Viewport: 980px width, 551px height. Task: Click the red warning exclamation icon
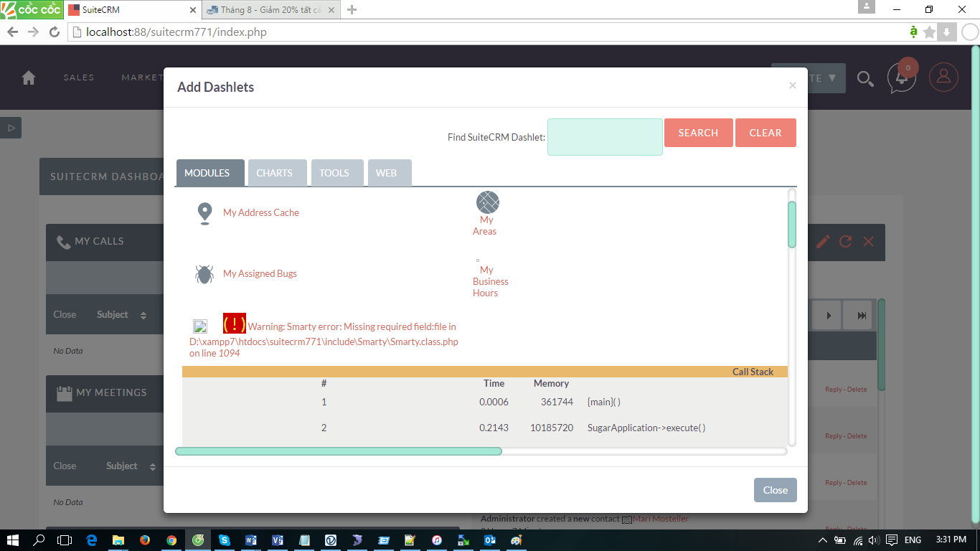pyautogui.click(x=235, y=324)
